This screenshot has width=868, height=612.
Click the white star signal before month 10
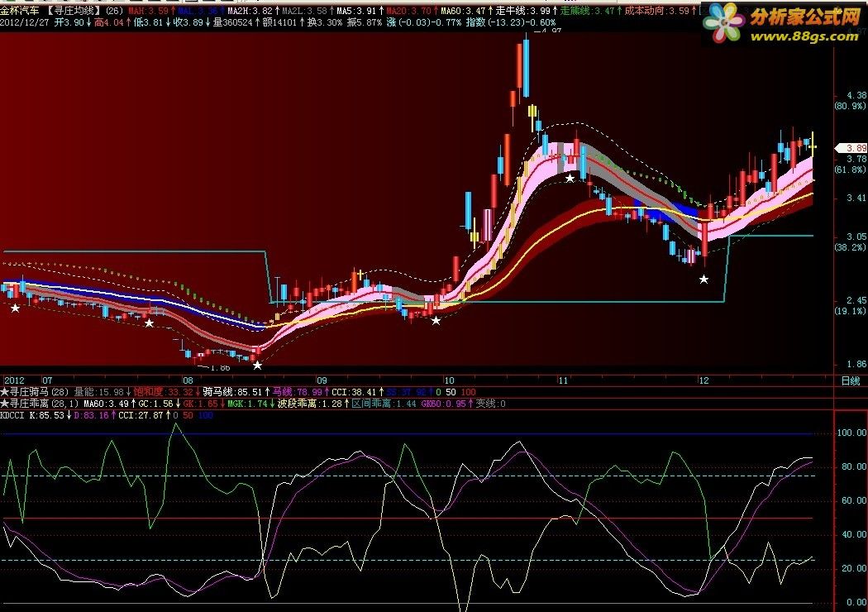click(x=436, y=320)
